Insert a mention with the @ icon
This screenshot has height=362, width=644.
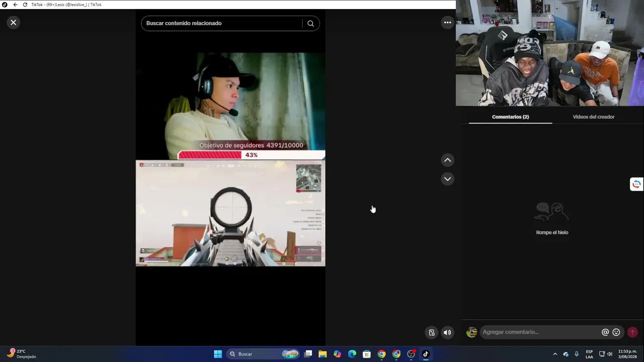(605, 332)
